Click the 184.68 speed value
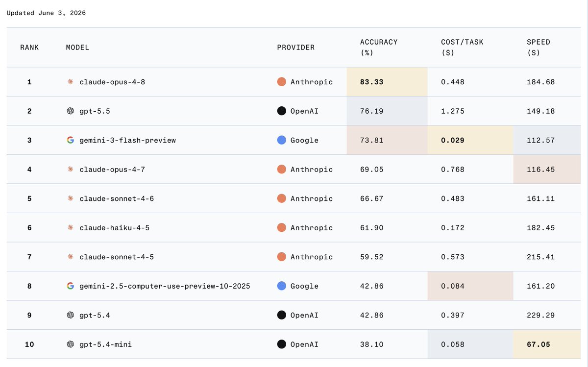 tap(541, 82)
